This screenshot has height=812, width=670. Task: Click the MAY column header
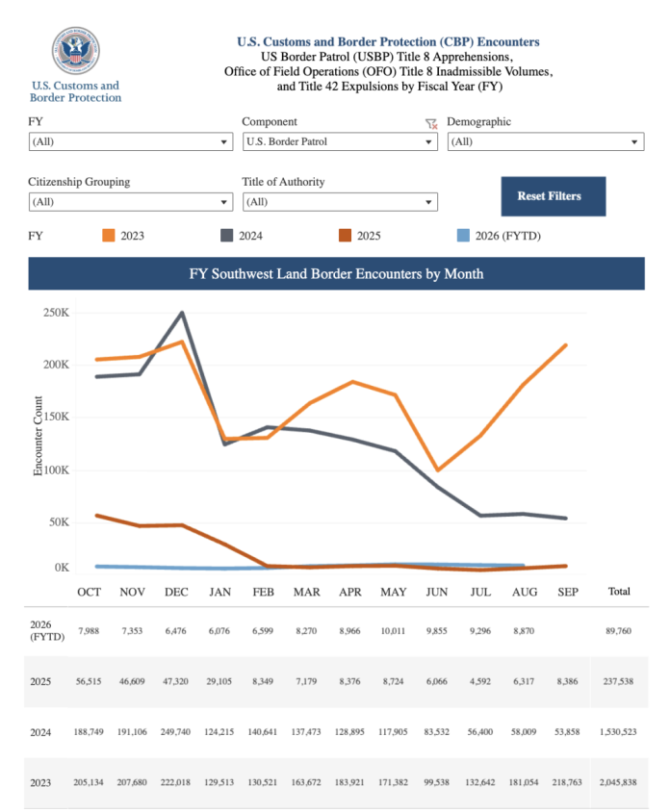coord(394,592)
